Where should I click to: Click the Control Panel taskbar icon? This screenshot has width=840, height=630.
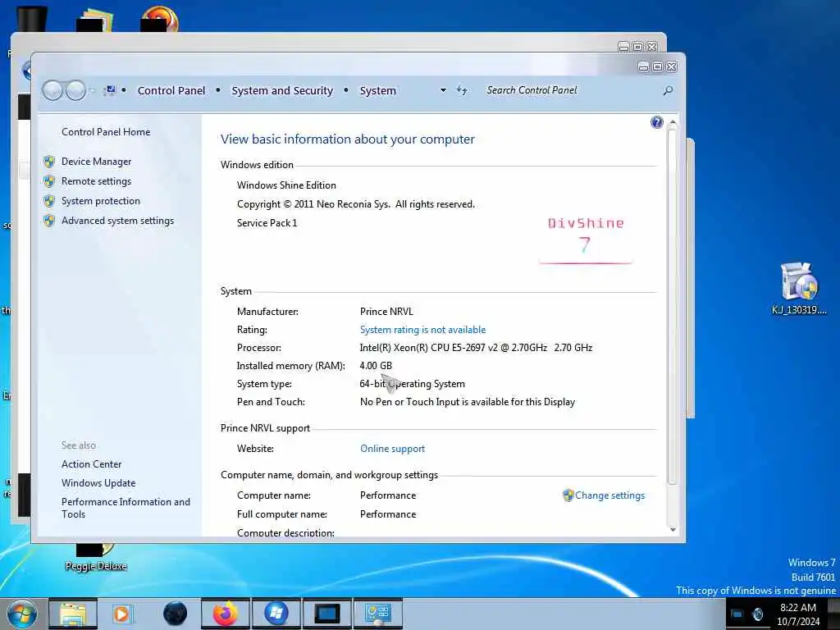(377, 614)
